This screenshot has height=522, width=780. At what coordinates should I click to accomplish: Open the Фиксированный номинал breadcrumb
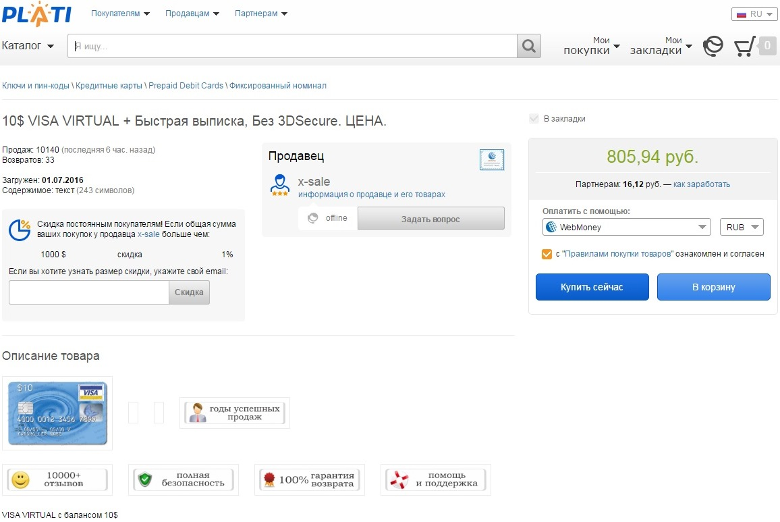coord(278,86)
